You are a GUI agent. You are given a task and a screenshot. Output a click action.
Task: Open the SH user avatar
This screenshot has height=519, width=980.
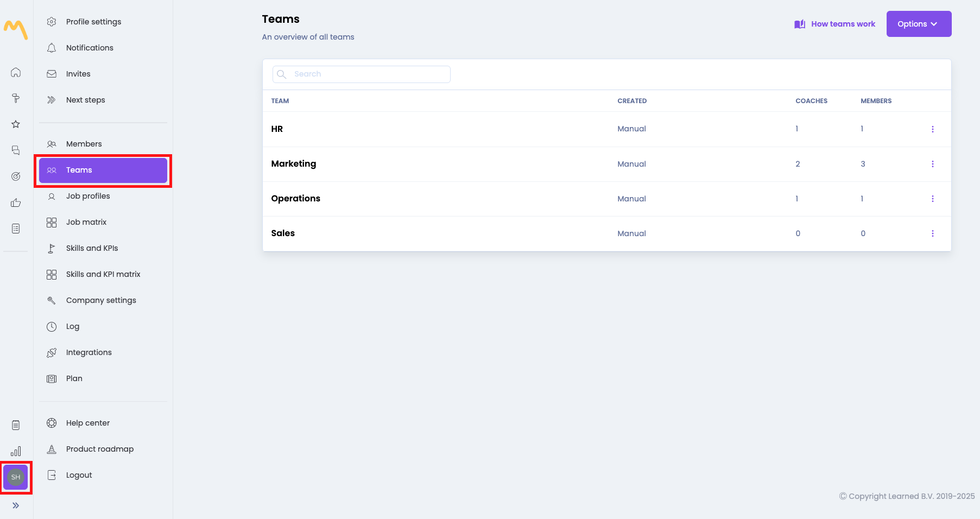click(x=16, y=477)
